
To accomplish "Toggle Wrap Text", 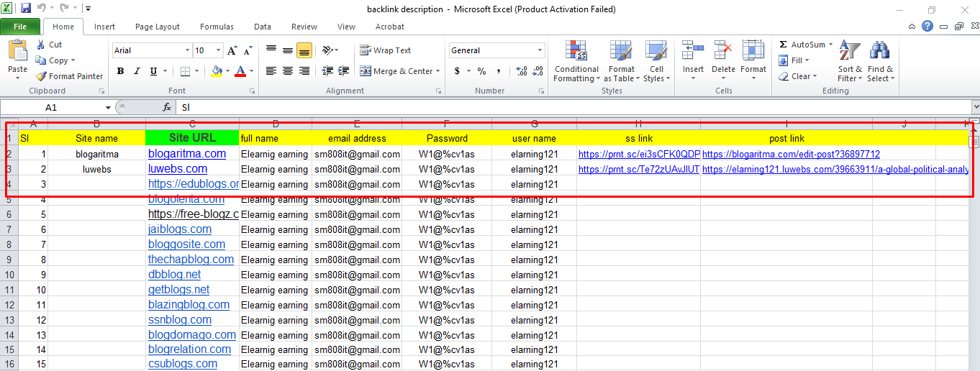I will 386,50.
